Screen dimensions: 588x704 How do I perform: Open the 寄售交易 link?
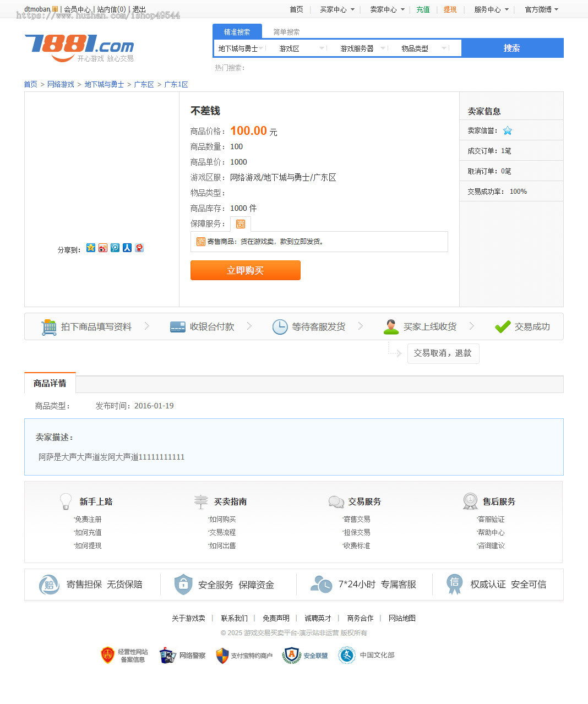point(357,519)
